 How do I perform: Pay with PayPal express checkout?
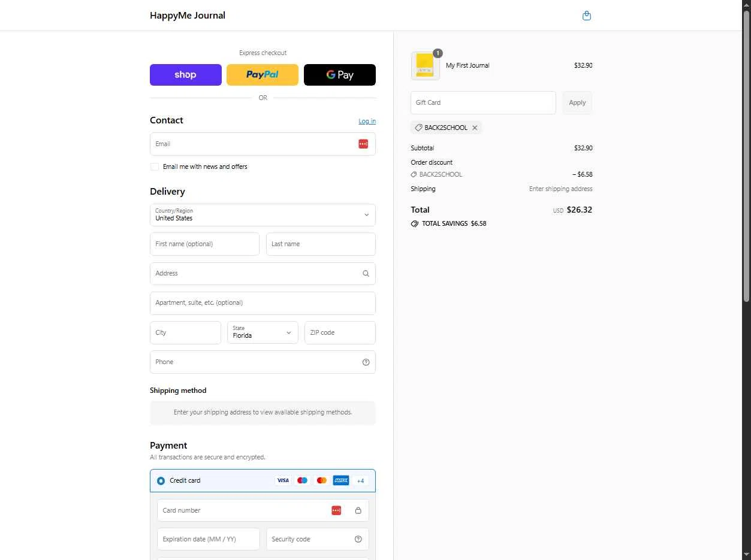point(263,75)
